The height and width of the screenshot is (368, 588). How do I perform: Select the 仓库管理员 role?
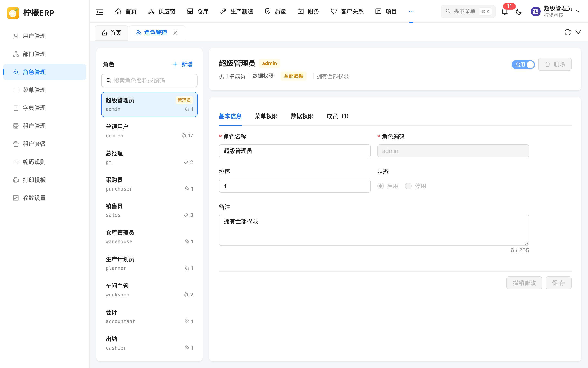(149, 237)
